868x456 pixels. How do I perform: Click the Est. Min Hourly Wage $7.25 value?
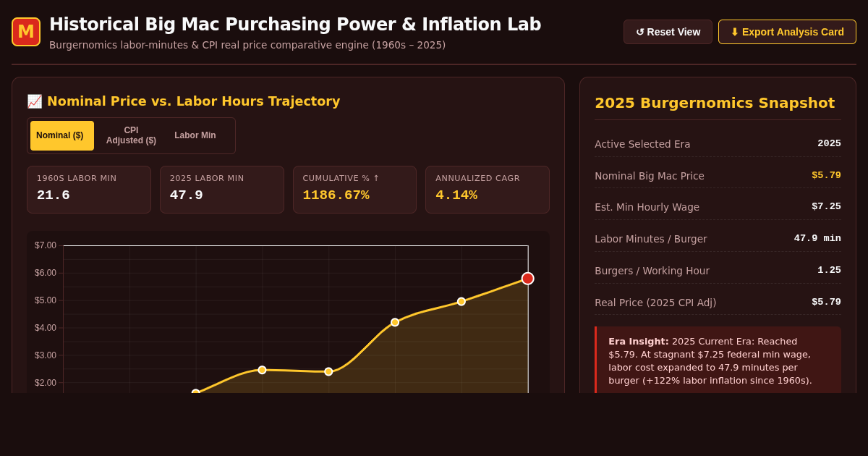click(x=826, y=207)
